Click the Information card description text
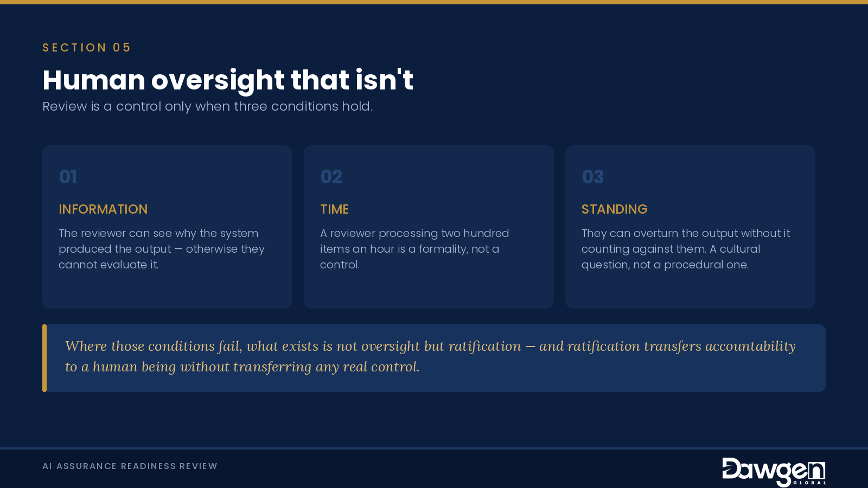The width and height of the screenshot is (868, 488). point(162,249)
